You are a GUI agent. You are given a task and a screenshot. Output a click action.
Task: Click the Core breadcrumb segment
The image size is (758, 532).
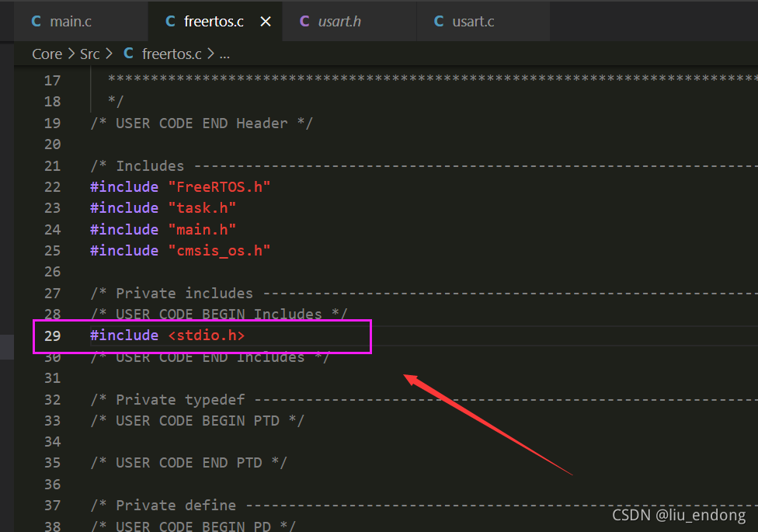click(x=47, y=54)
